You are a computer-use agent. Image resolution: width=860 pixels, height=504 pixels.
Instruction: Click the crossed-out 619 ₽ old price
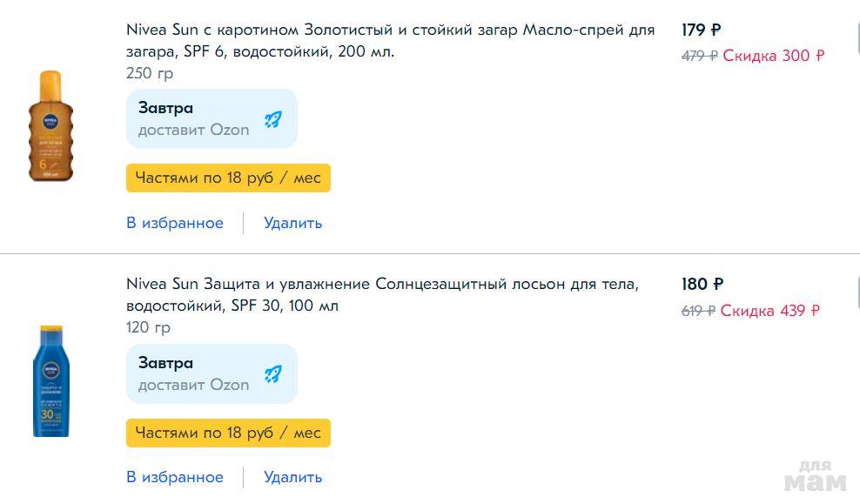tap(698, 311)
